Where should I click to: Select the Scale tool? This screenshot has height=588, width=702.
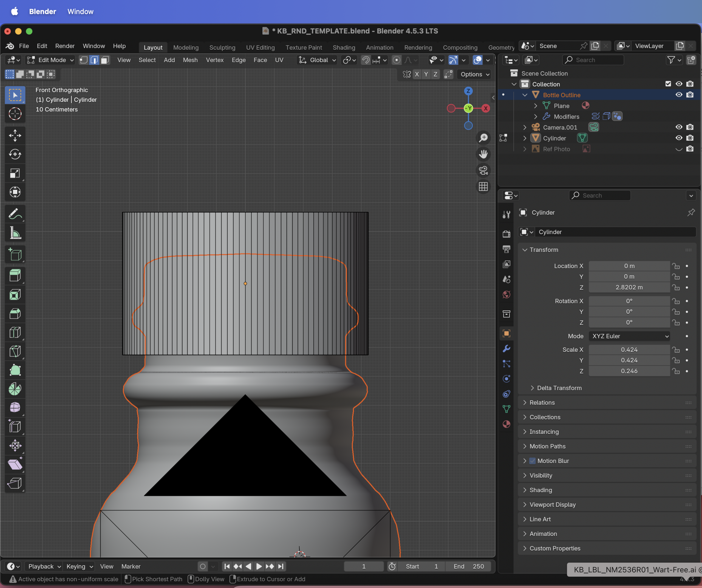pyautogui.click(x=15, y=173)
